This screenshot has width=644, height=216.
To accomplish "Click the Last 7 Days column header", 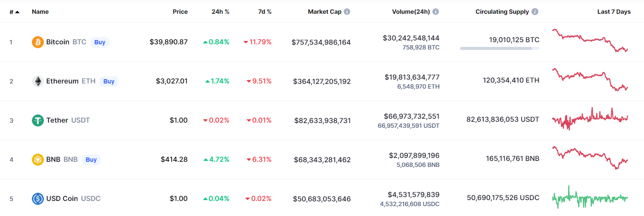I will pyautogui.click(x=614, y=12).
